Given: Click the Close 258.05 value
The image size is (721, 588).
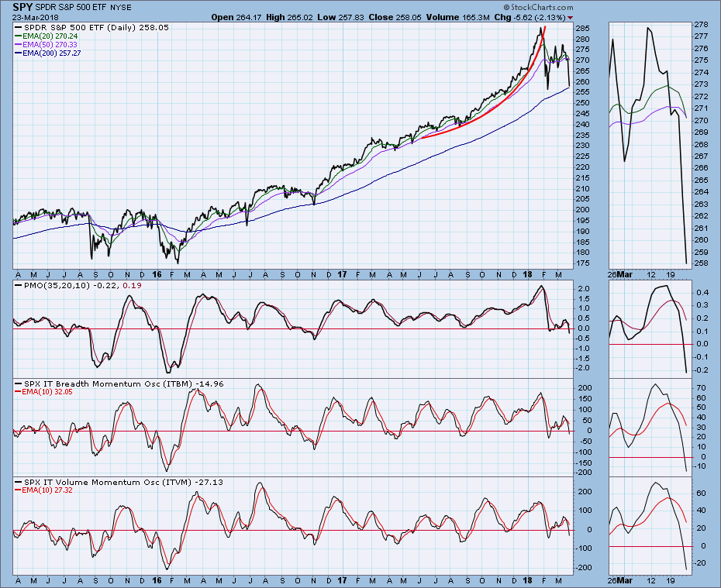Looking at the screenshot, I should pyautogui.click(x=395, y=18).
